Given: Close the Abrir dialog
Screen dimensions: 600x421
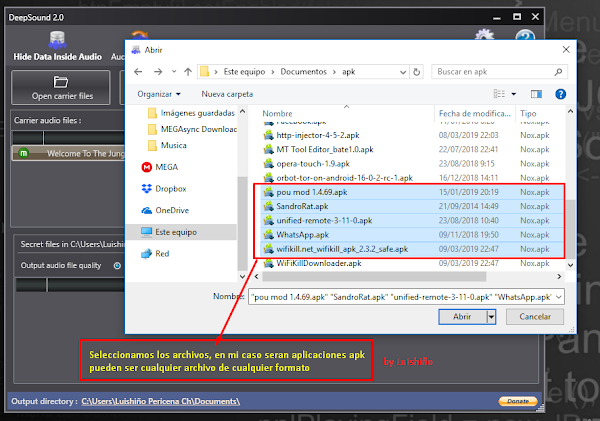Looking at the screenshot, I should click(566, 50).
